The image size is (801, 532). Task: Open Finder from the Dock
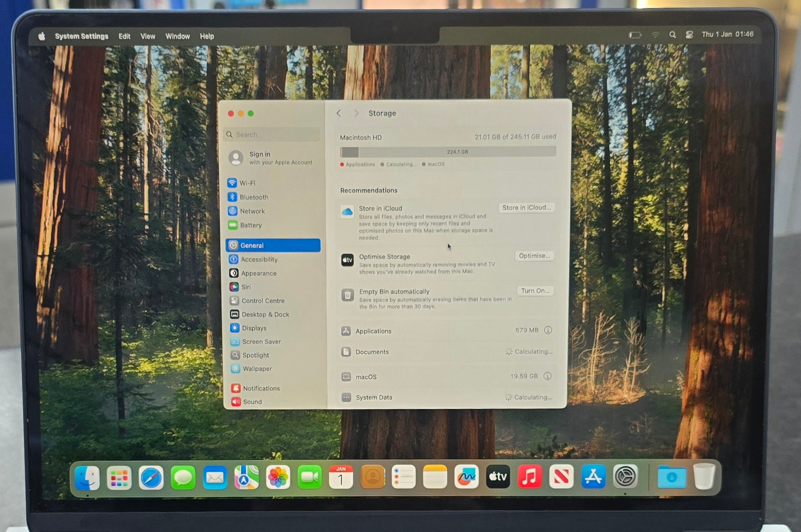(87, 478)
